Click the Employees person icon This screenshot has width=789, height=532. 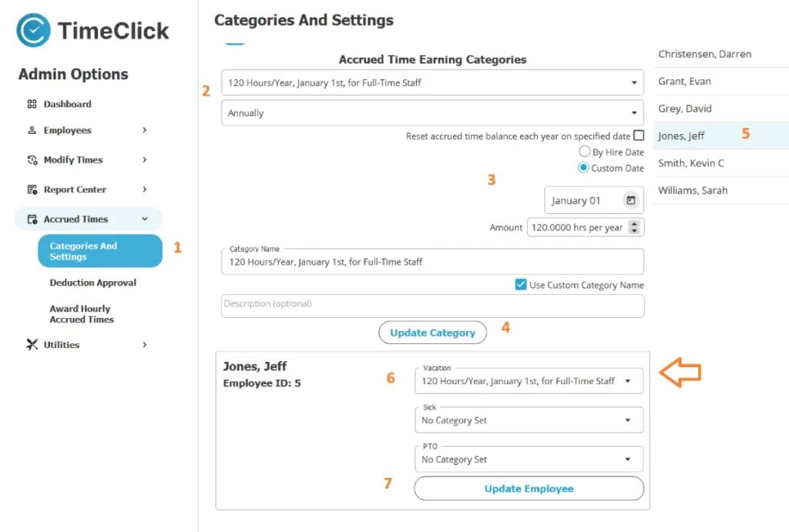point(32,131)
